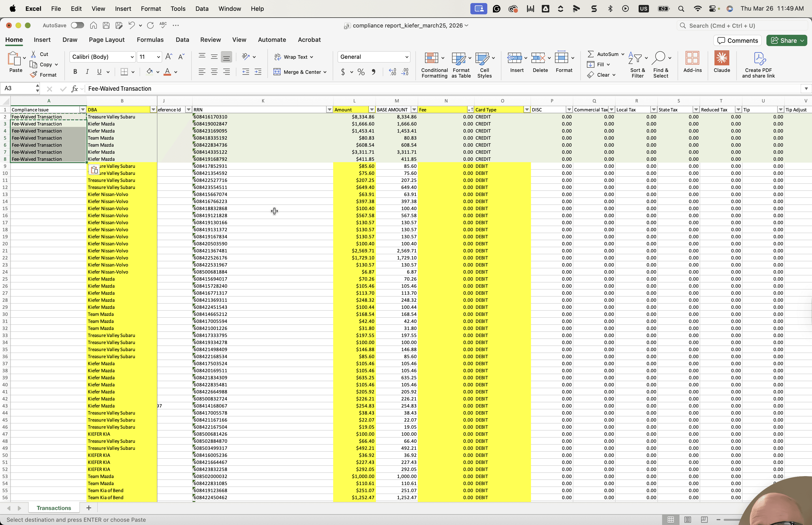
Task: Click the green Share button
Action: 786,41
